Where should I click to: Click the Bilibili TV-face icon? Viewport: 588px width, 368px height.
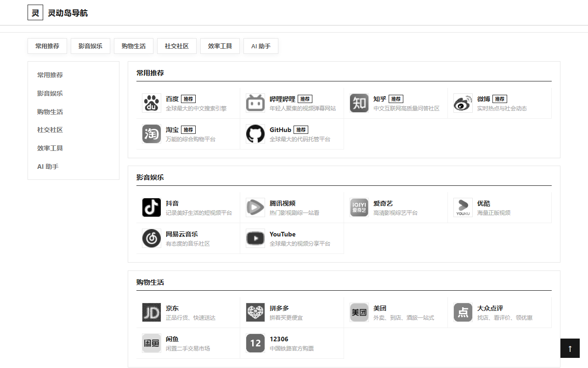click(x=255, y=103)
